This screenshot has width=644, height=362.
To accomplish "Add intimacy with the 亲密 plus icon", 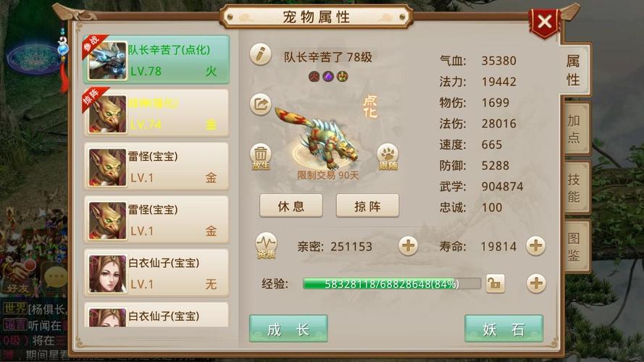I will tap(409, 246).
